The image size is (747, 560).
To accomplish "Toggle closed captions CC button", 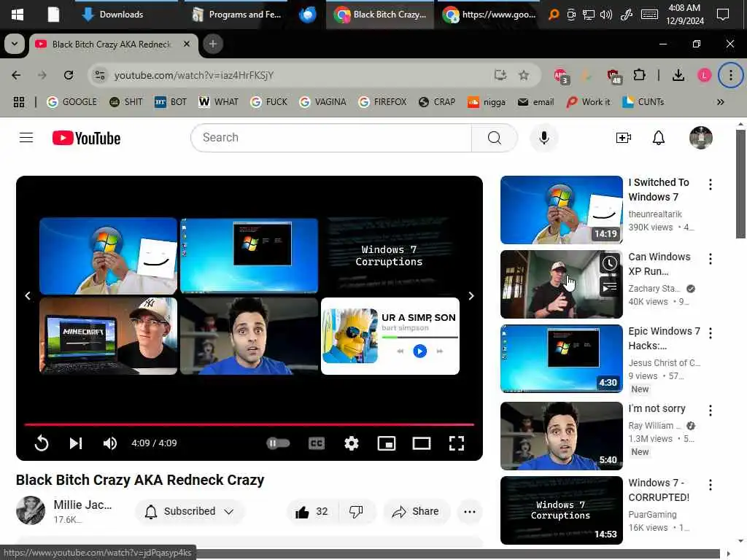I will click(317, 443).
